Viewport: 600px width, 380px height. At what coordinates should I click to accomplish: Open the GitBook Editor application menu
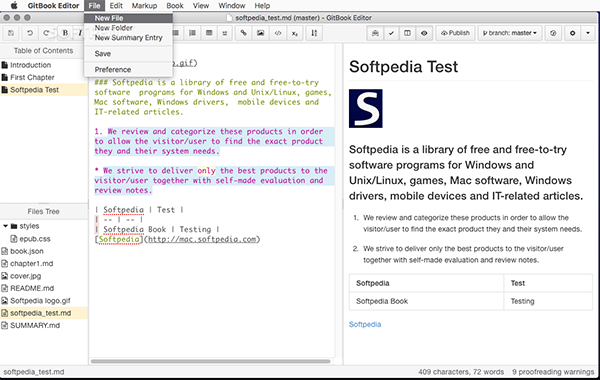point(53,6)
